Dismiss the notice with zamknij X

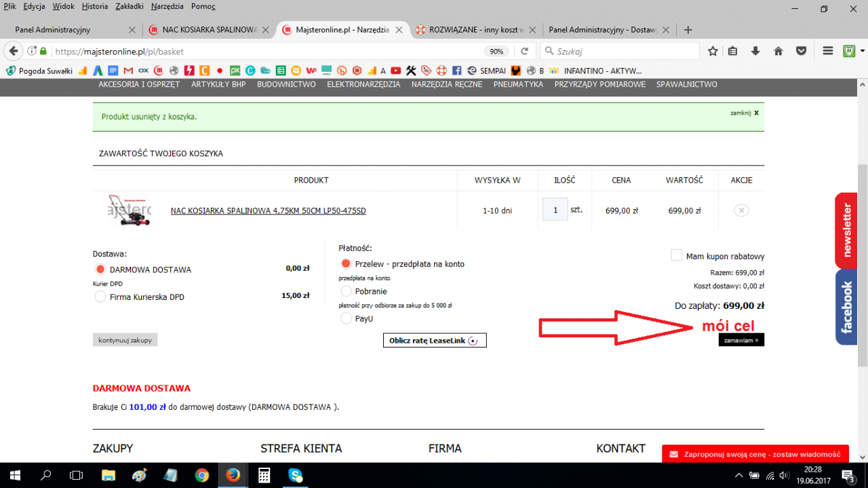745,113
